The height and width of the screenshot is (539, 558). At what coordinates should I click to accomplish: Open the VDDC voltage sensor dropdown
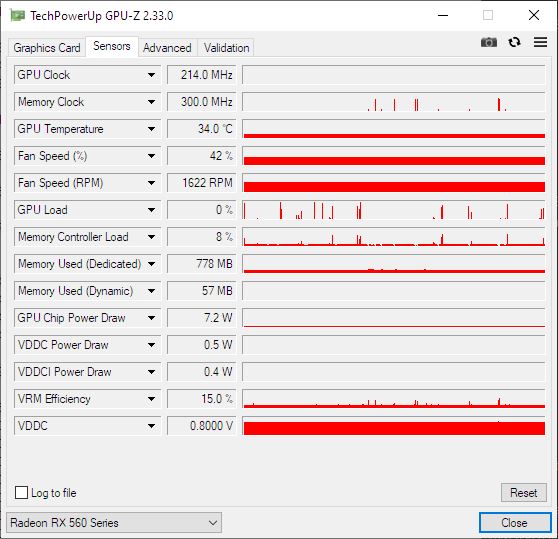(x=151, y=426)
